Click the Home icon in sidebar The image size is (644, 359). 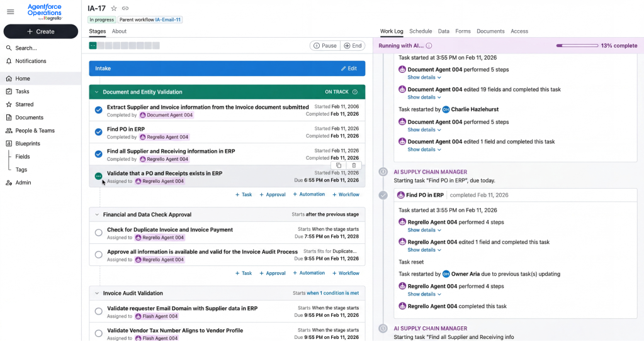9,79
